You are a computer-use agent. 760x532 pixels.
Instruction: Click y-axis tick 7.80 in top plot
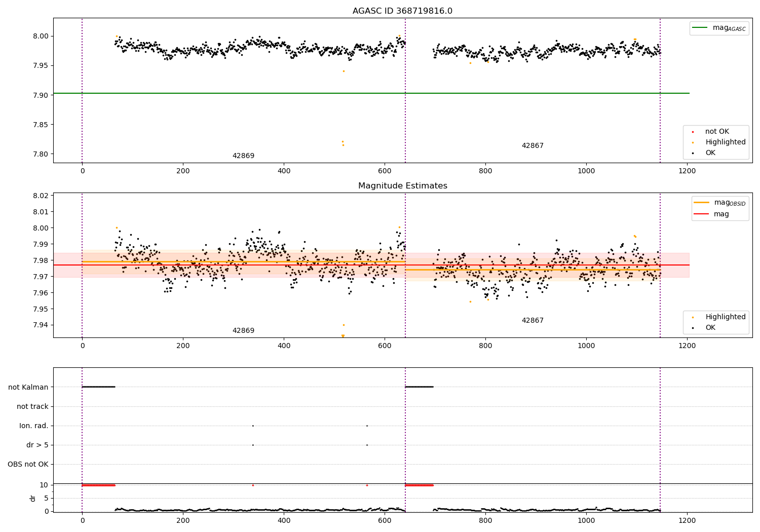42,154
